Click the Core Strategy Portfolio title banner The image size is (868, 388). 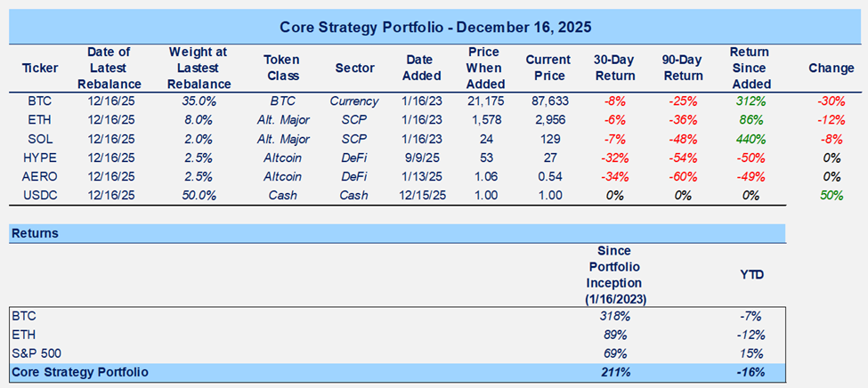coord(434,26)
